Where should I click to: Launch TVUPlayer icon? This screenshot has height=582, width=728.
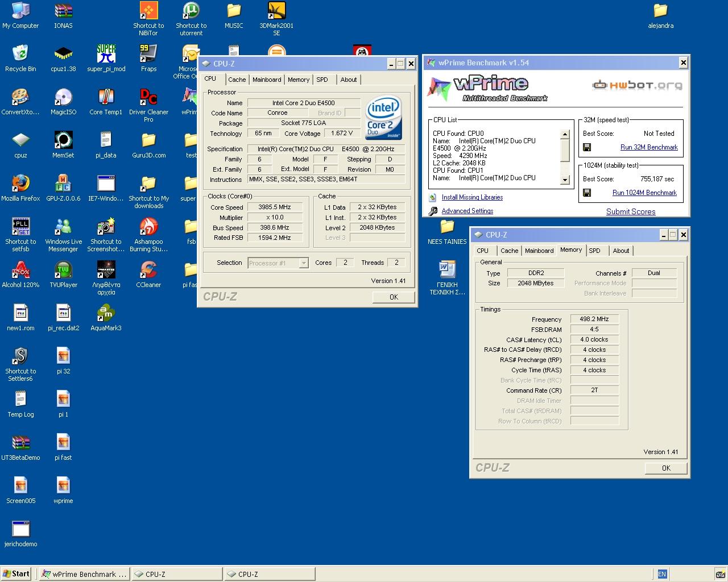coord(63,275)
